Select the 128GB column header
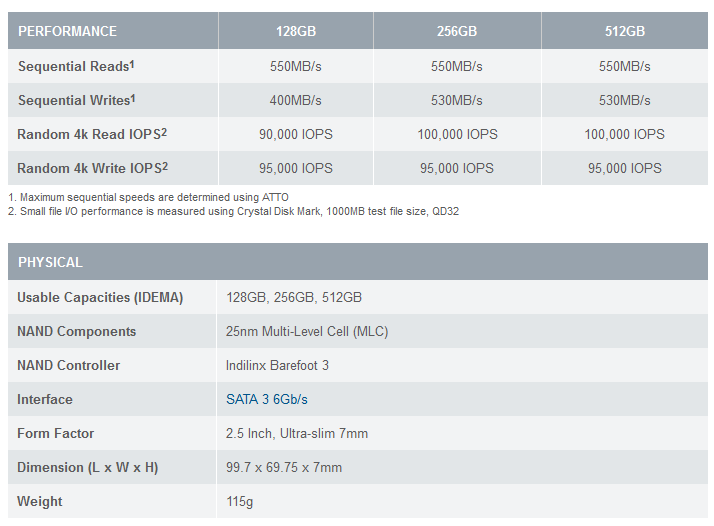The height and width of the screenshot is (526, 714). (296, 31)
